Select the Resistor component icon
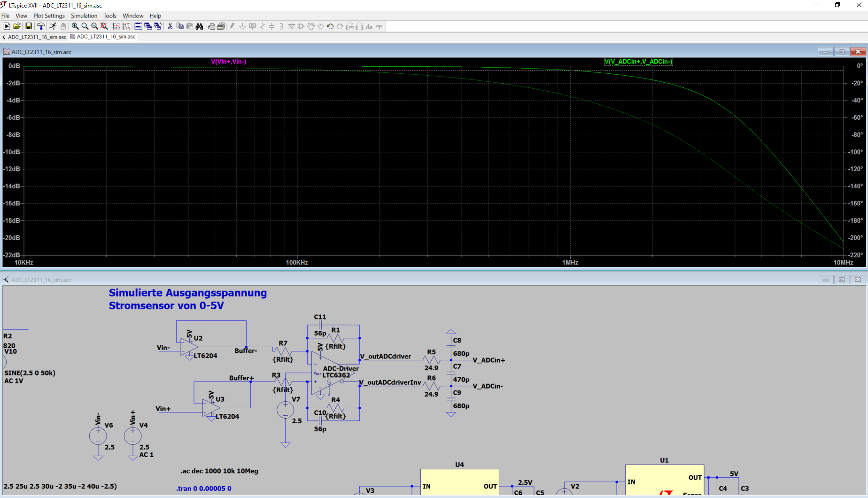 262,26
